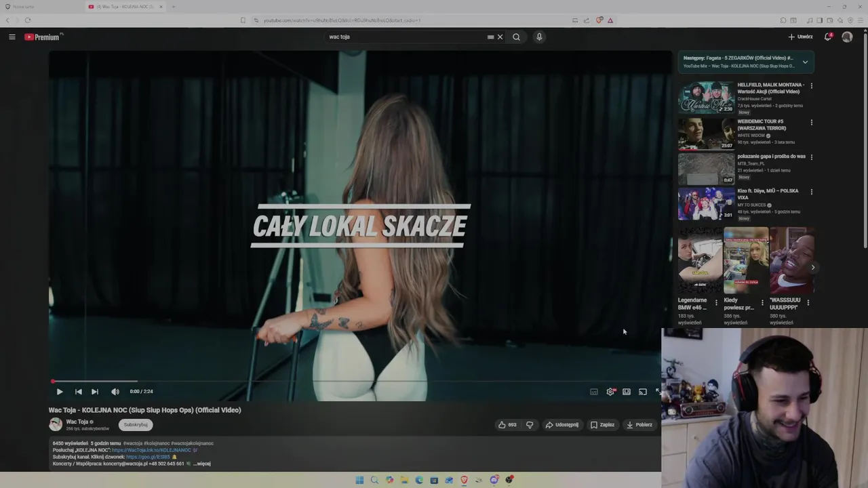Open options for Kizo POLSKA VIXA video

pos(811,192)
